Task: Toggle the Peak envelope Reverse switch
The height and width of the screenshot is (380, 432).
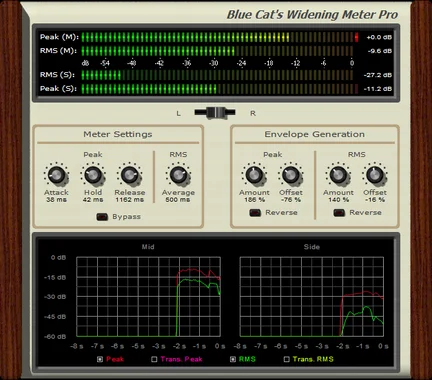Action: [255, 213]
